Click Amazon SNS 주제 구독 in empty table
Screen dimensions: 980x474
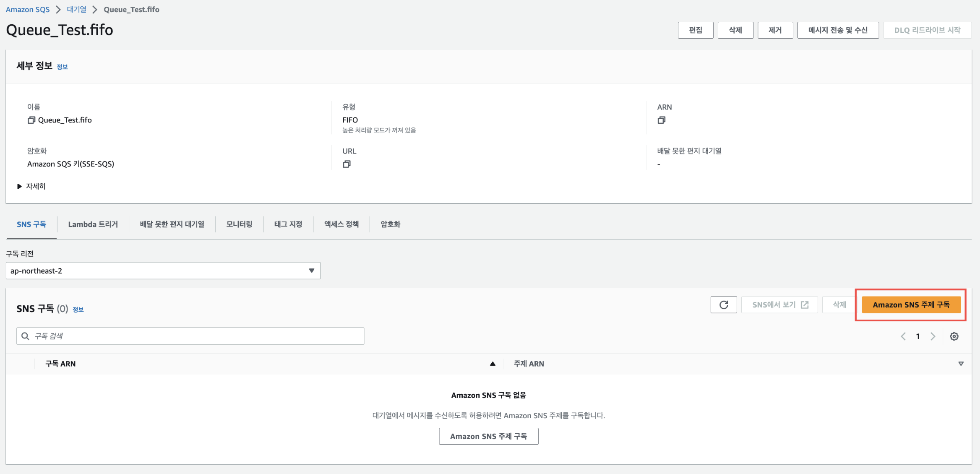489,436
